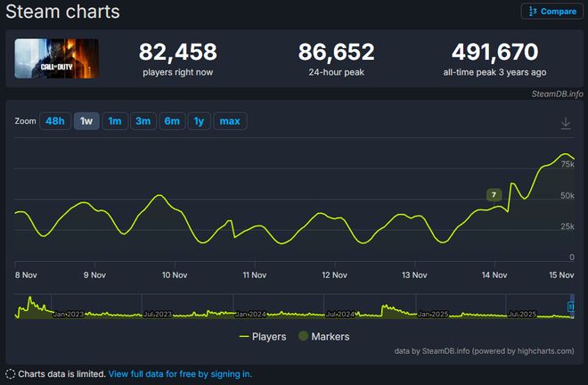Open the chart download menu icon

565,123
